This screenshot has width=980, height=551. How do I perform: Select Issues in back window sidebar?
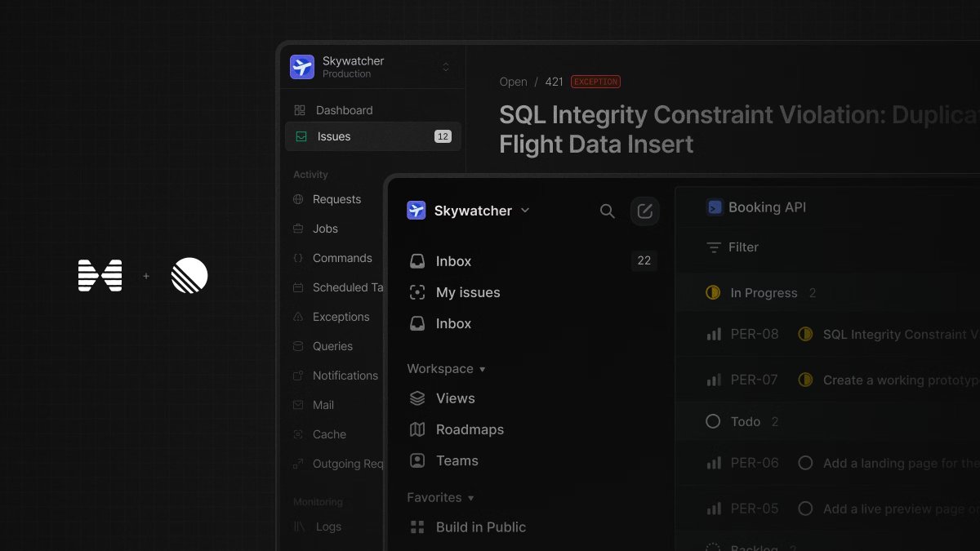pos(373,136)
